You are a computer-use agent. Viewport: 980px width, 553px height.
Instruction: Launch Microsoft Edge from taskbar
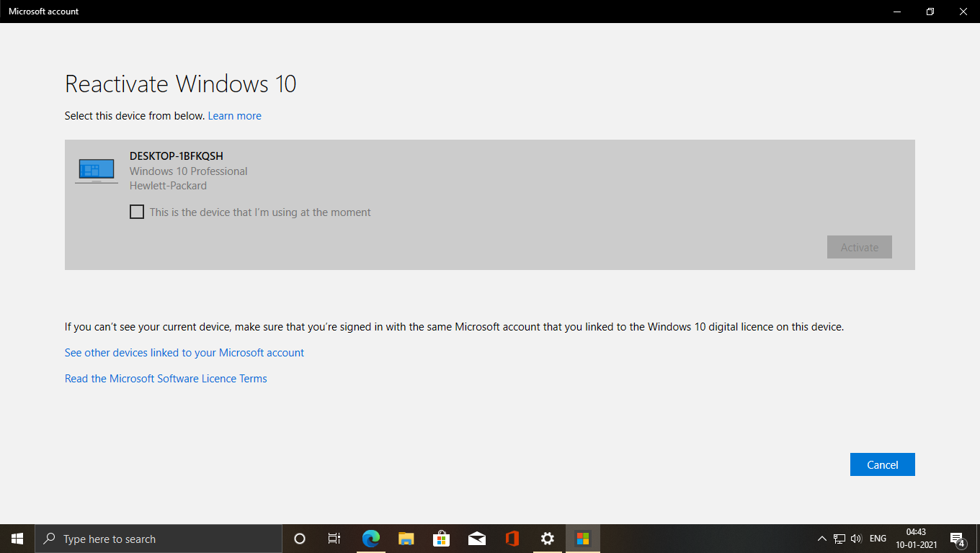click(370, 539)
